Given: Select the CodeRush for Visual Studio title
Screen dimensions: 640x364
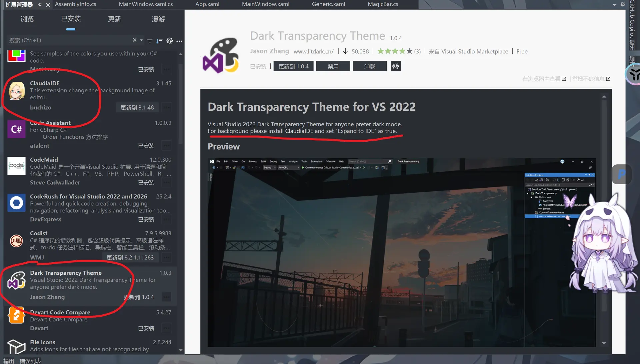Looking at the screenshot, I should [88, 196].
